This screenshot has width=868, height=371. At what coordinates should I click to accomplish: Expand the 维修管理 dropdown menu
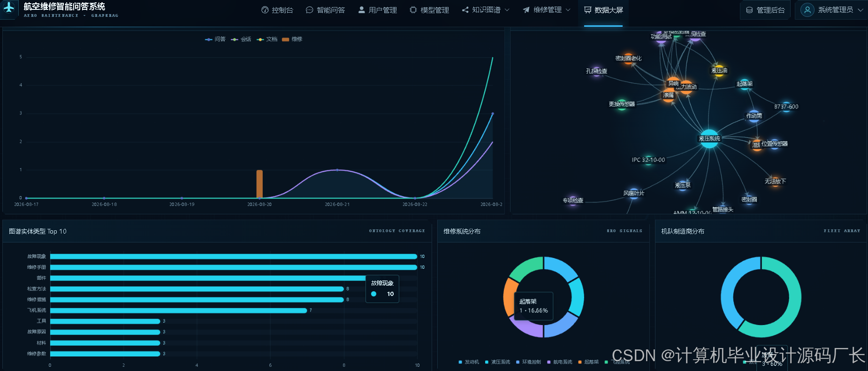547,10
